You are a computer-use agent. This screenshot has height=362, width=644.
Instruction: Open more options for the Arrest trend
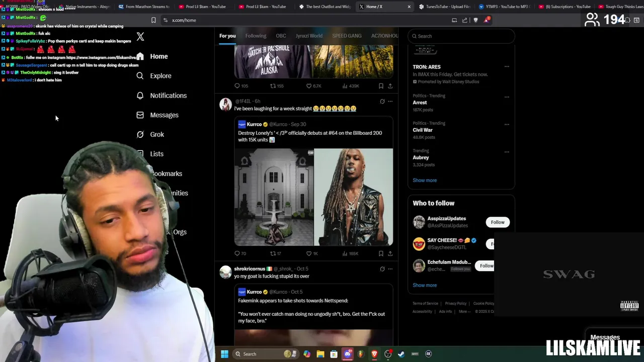[507, 97]
